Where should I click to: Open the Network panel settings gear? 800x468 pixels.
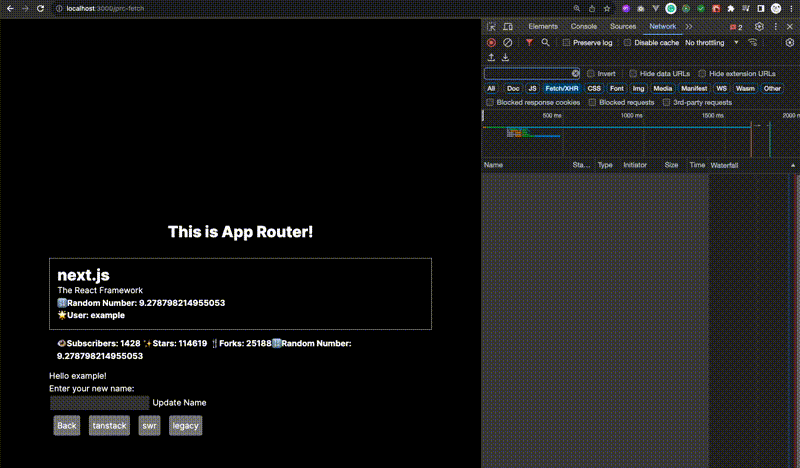(790, 43)
